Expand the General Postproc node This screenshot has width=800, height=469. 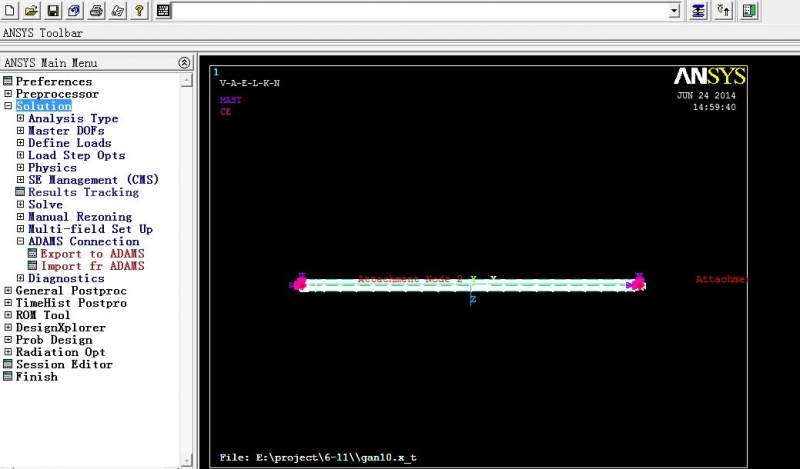point(8,290)
